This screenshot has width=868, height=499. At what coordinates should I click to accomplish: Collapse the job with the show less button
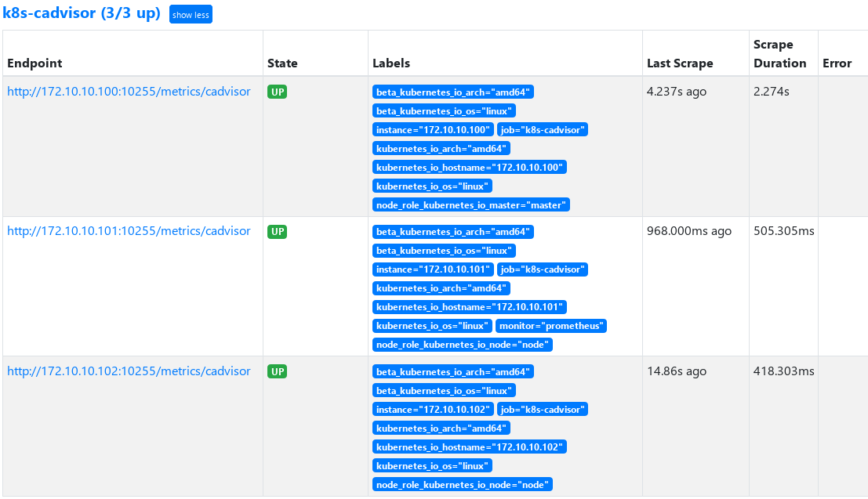tap(191, 14)
